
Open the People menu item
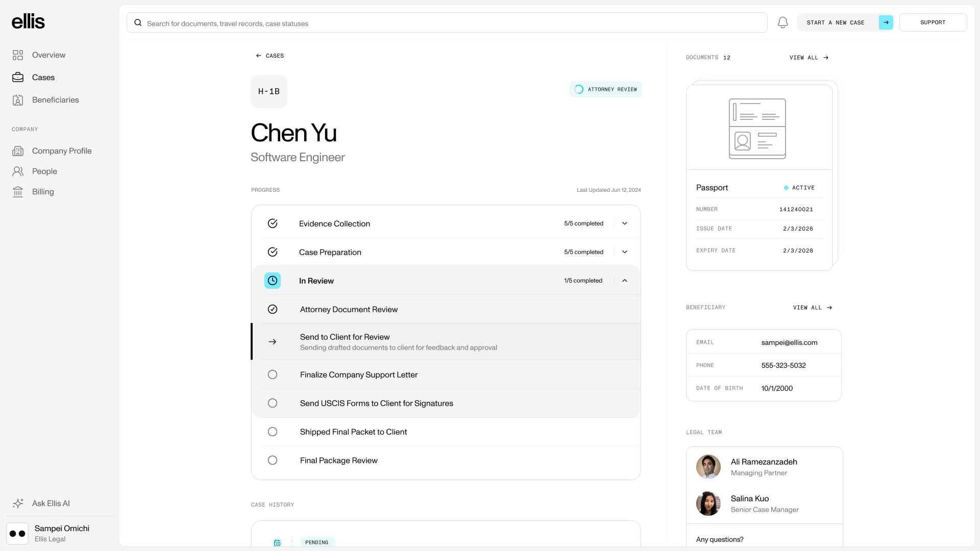coord(44,171)
